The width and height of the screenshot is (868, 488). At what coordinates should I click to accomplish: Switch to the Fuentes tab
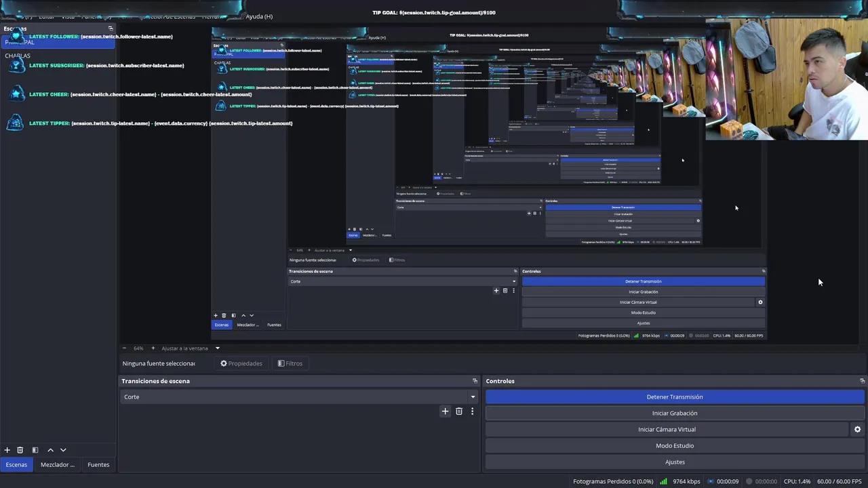tap(98, 465)
